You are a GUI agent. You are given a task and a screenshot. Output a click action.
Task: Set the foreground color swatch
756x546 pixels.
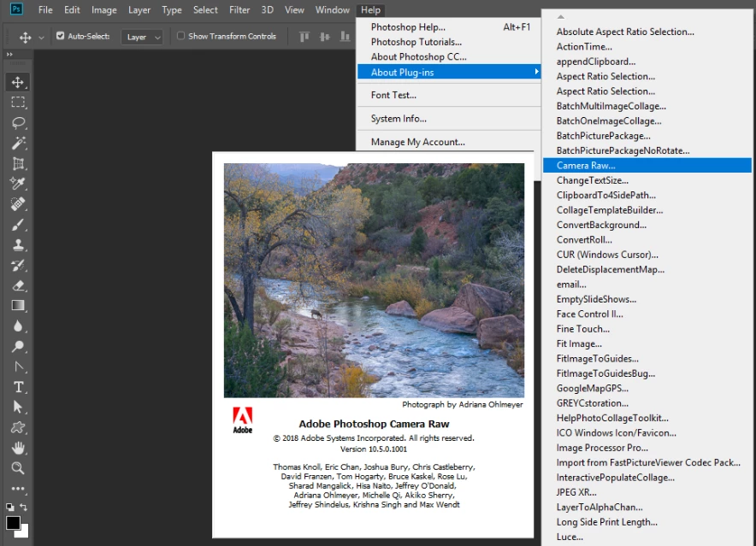point(13,523)
